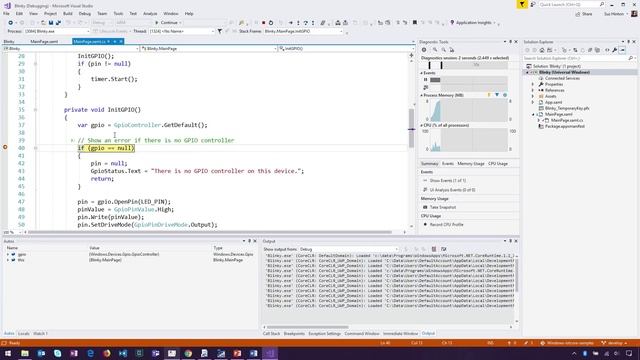Viewport: 640px width, 360px height.
Task: Click Zoom Out icon in Diagnostic Tools
Action: click(x=443, y=50)
